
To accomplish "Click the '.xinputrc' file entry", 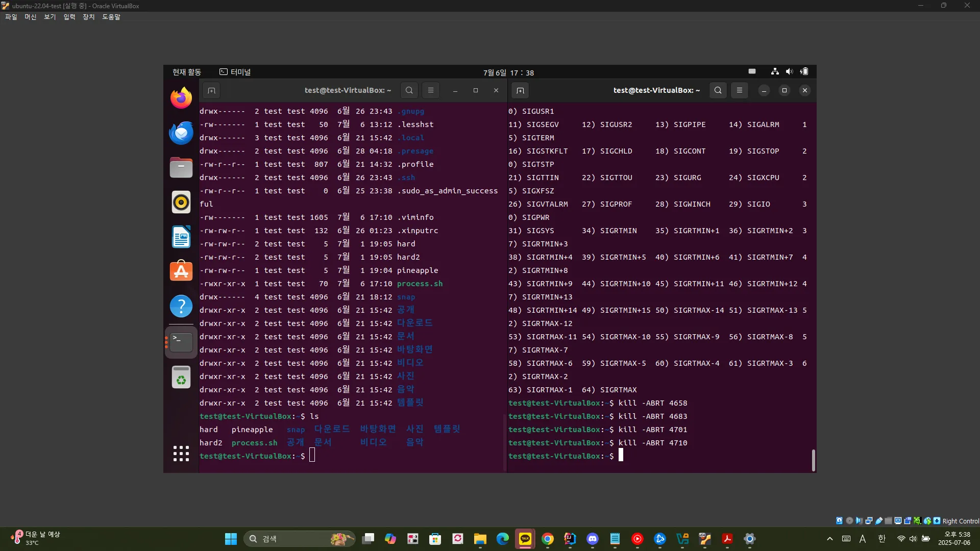I will point(418,231).
